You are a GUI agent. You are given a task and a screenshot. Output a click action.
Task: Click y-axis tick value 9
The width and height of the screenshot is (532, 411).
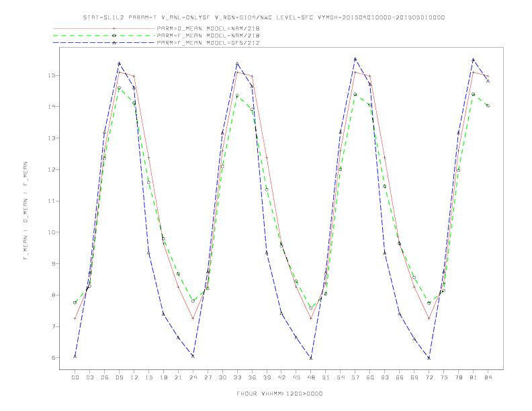tap(53, 263)
